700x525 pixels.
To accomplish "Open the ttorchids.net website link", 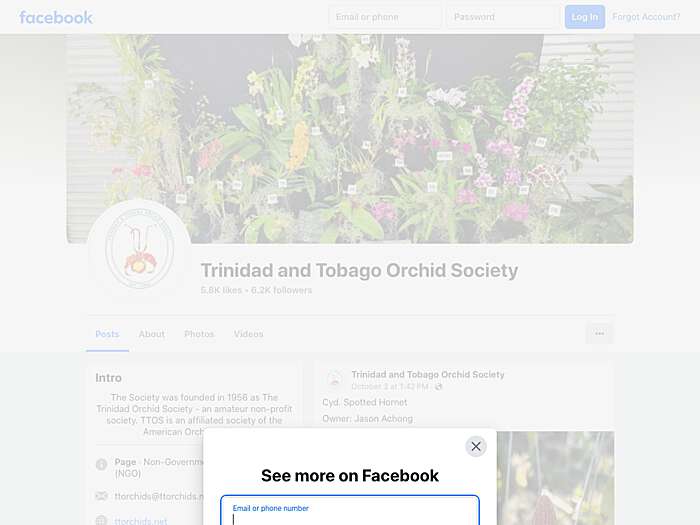I will [x=141, y=521].
